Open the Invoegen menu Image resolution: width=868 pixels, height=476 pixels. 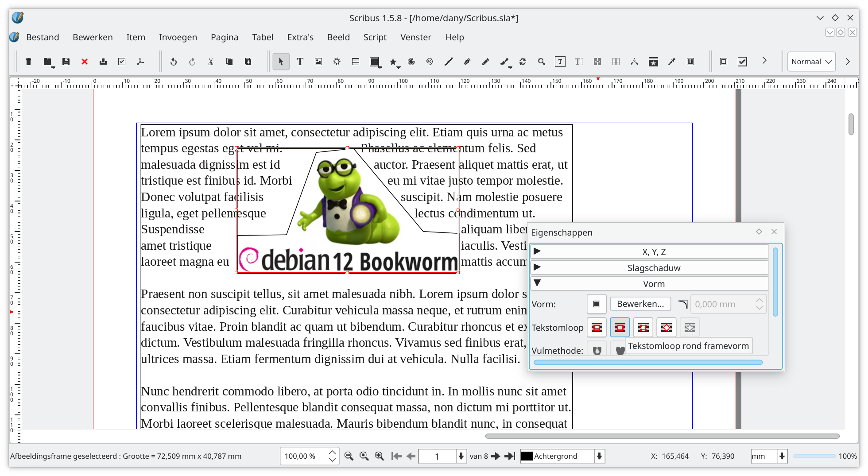point(178,37)
